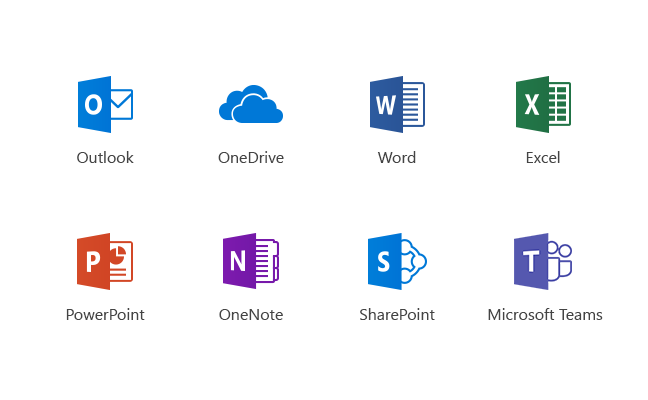The image size is (648, 400).
Task: Click the "Outlook" text label
Action: pos(105,158)
